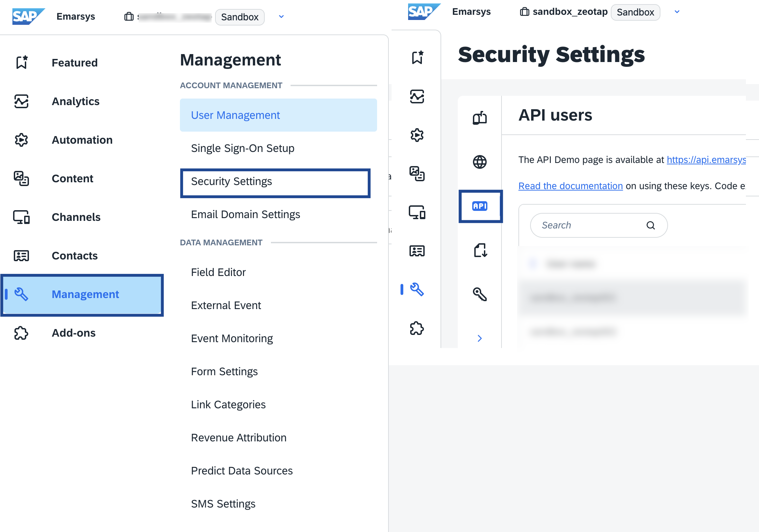Tick the select-all checkbox in API users table
759x532 pixels.
tap(533, 264)
